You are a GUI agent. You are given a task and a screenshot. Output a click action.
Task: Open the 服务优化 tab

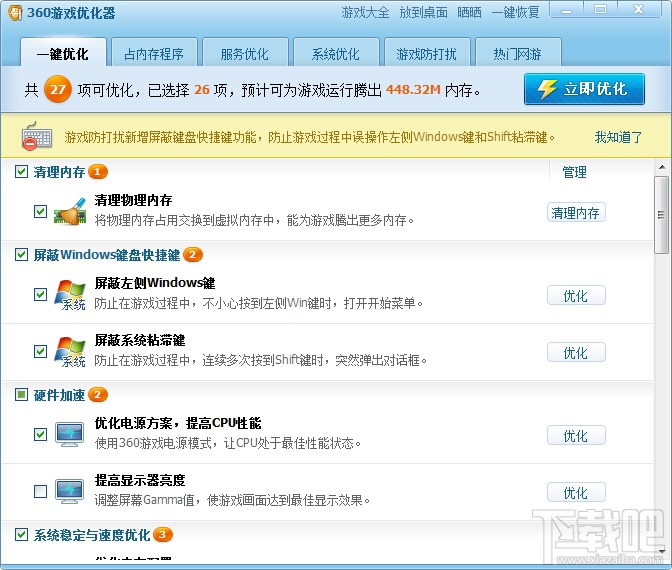245,52
